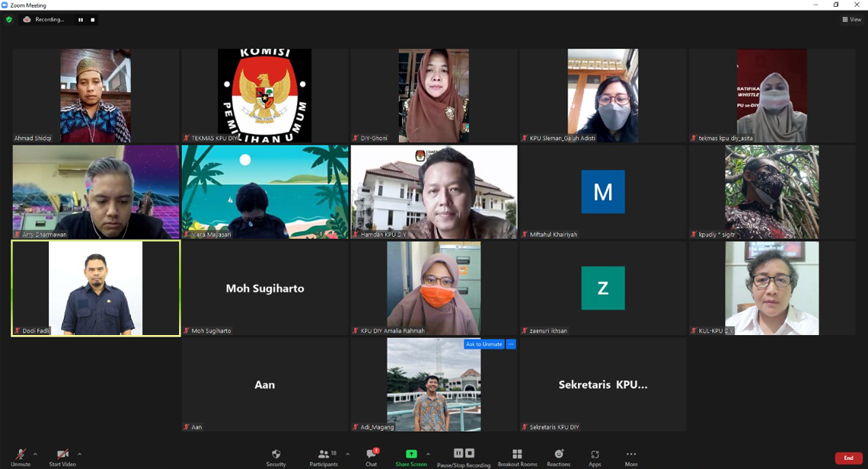The width and height of the screenshot is (868, 469).
Task: Open the More menu in the toolbar
Action: pos(631,457)
